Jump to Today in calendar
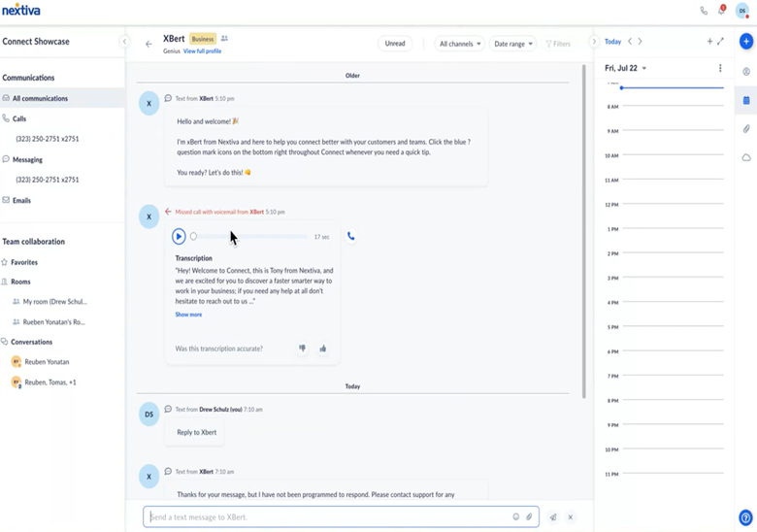This screenshot has width=757, height=532. pyautogui.click(x=612, y=42)
